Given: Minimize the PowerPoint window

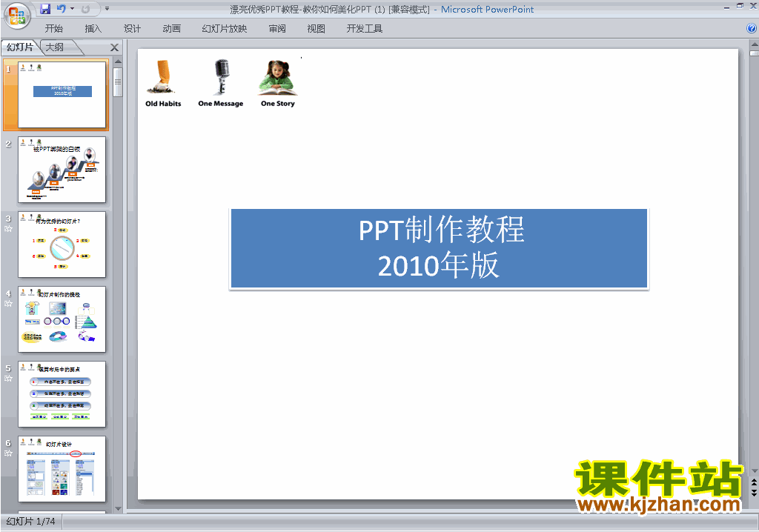Looking at the screenshot, I should (x=727, y=7).
